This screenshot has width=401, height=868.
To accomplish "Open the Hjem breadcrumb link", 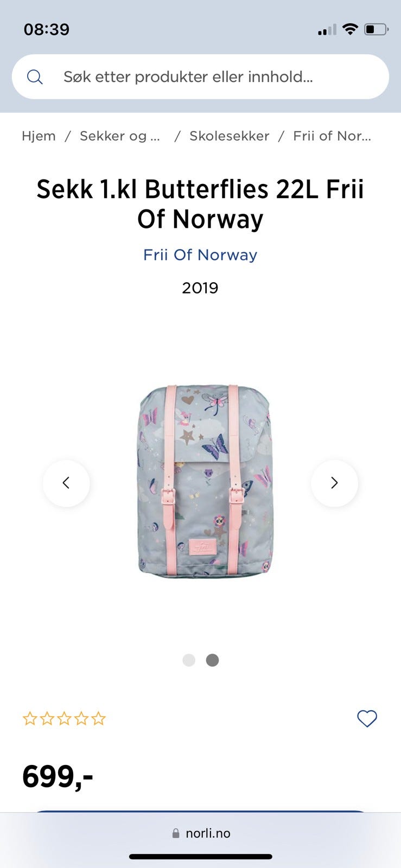I will (39, 136).
